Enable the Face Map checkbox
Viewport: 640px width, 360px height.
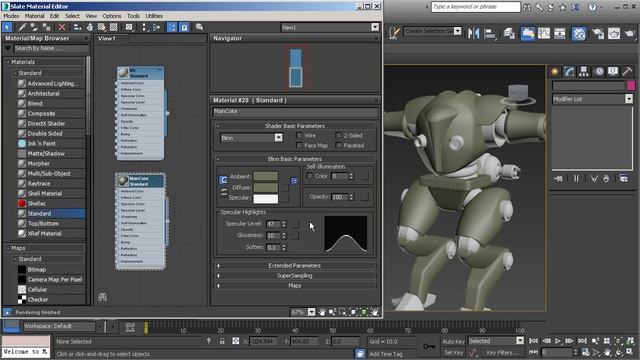pos(299,145)
